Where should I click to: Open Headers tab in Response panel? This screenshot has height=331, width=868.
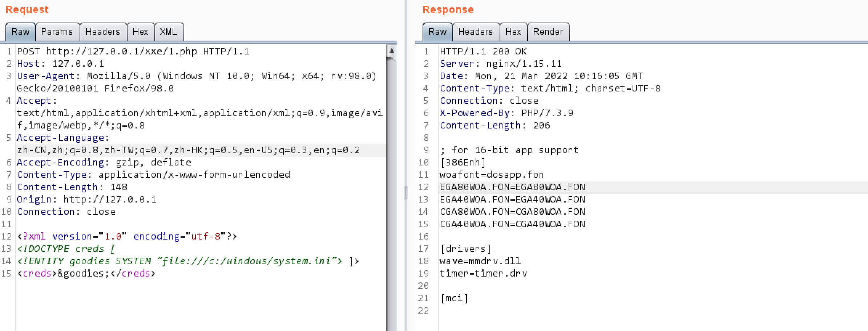[476, 32]
